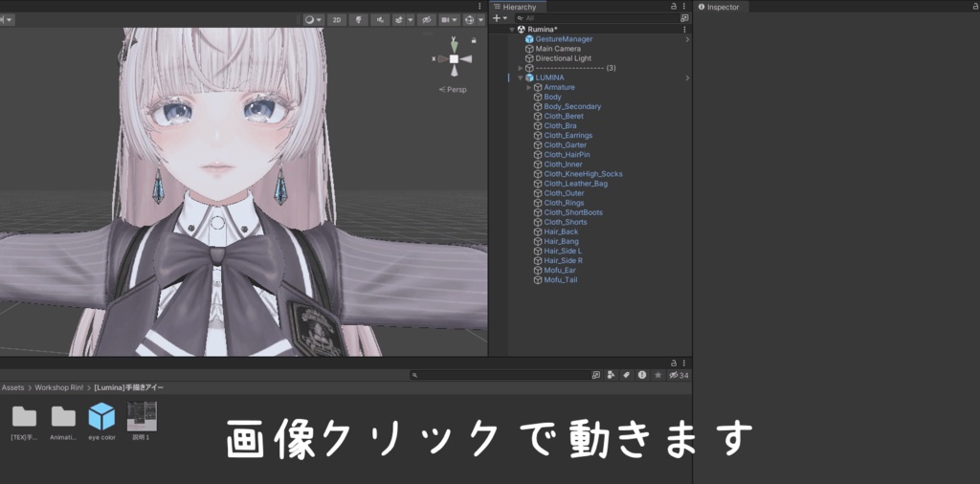This screenshot has width=980, height=484.
Task: Select Cloth_Earrings object
Action: tap(568, 136)
